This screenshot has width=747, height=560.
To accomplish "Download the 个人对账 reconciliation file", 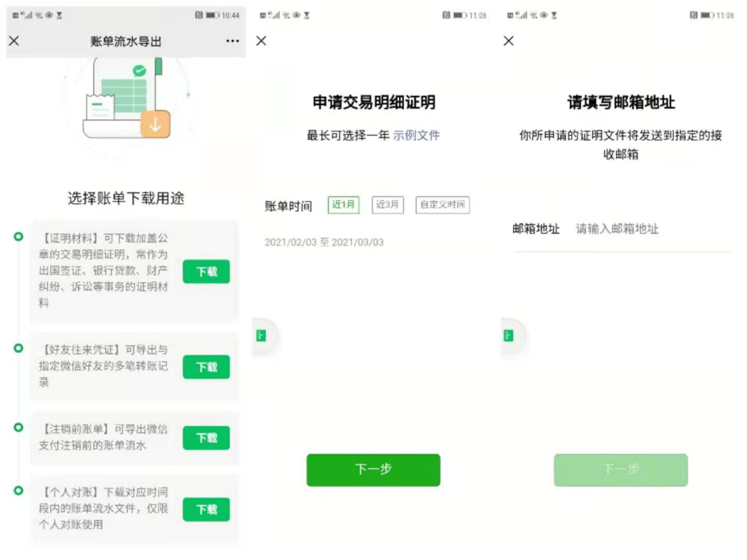I will (206, 510).
